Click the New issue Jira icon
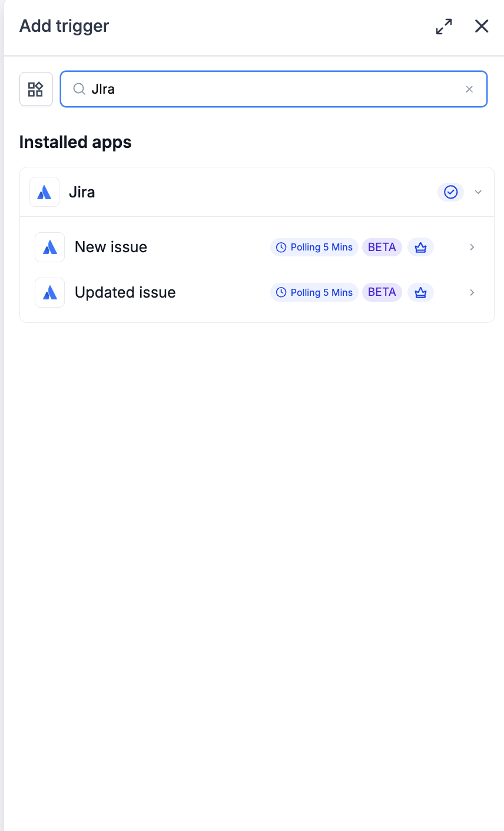 [x=50, y=247]
